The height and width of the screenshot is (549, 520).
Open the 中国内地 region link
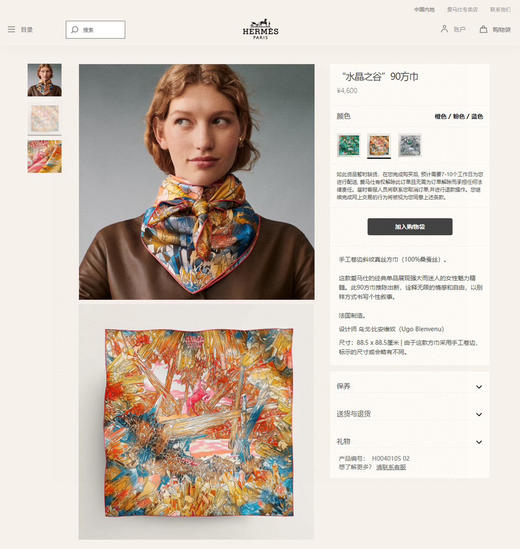[424, 10]
